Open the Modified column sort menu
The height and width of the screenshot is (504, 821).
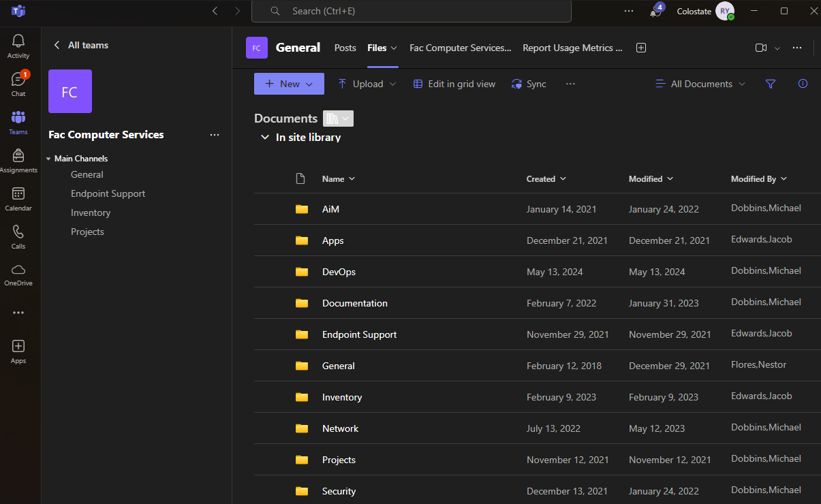651,178
